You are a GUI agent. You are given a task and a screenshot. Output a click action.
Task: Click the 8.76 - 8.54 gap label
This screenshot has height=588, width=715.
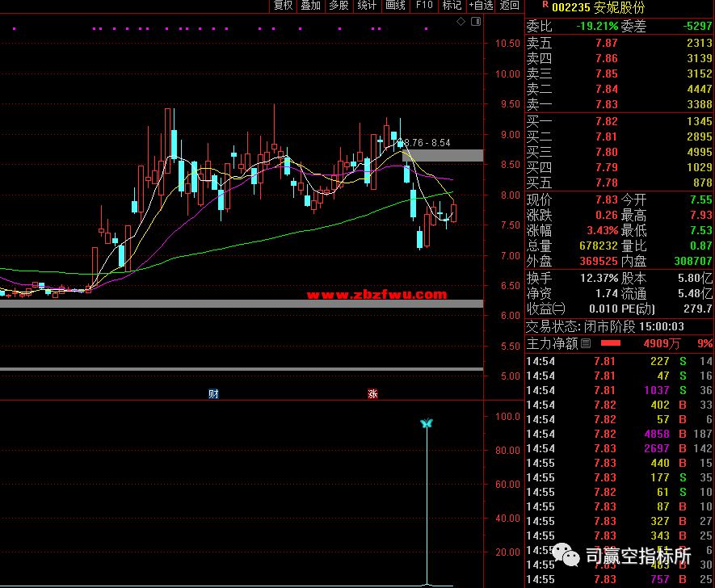pyautogui.click(x=427, y=143)
